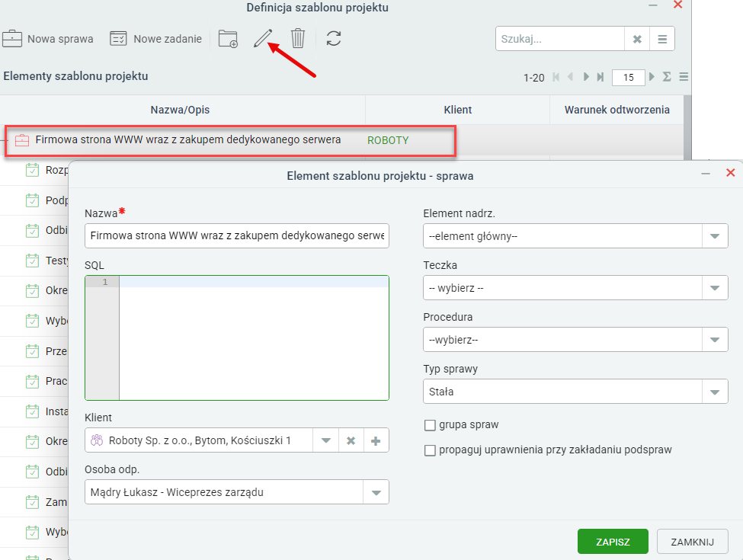Click ROBOTY client text in first row

click(x=388, y=140)
